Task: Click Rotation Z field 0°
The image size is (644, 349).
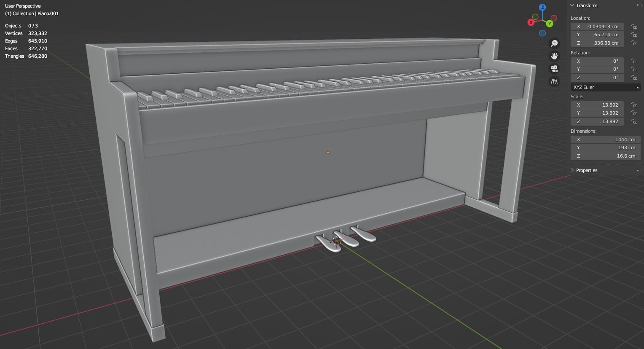Action: tap(597, 78)
